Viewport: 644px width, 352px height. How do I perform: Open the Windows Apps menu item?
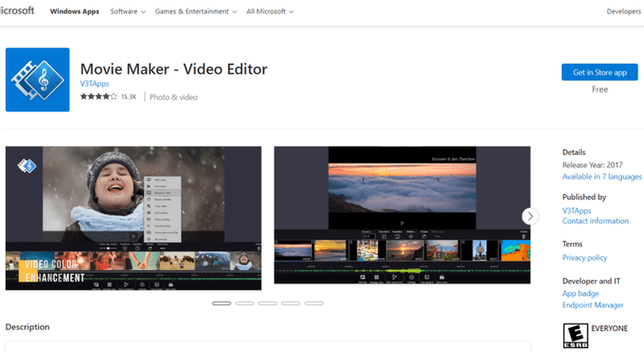(x=75, y=12)
